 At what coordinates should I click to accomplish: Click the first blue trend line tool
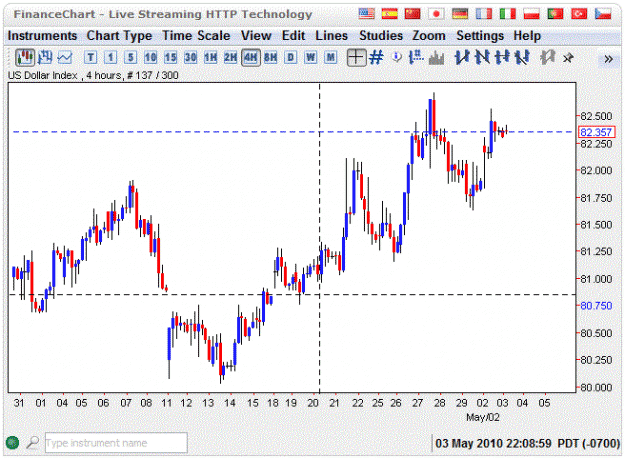point(462,58)
